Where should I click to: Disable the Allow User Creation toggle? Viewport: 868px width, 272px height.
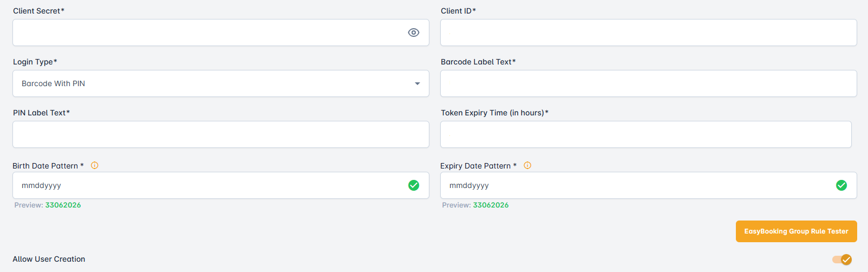pos(842,260)
